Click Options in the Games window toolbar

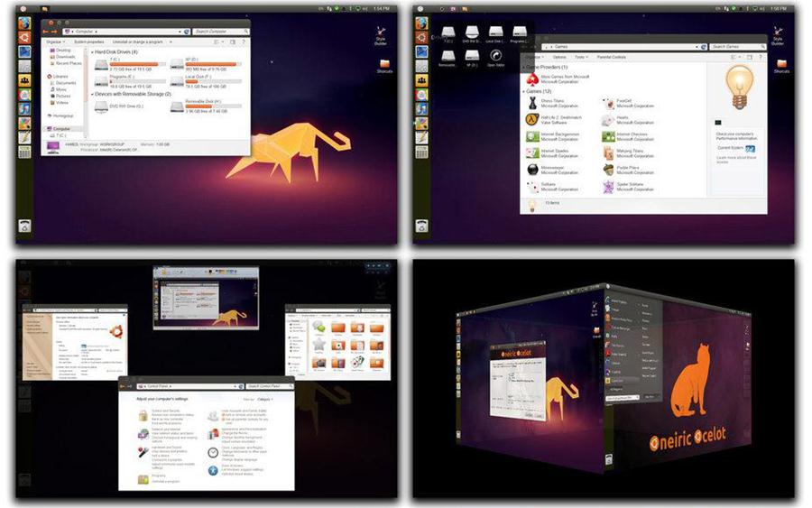[558, 57]
